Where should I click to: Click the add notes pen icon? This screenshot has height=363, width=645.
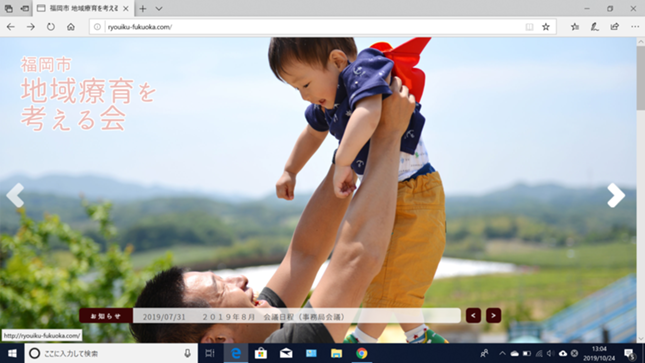click(594, 27)
